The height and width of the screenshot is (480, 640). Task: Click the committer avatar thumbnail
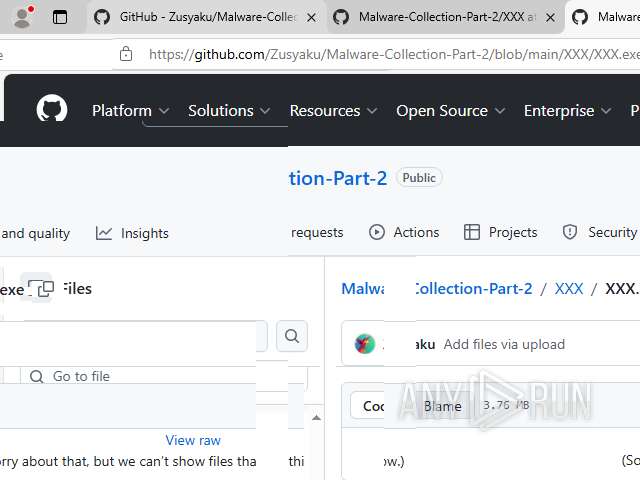click(364, 344)
